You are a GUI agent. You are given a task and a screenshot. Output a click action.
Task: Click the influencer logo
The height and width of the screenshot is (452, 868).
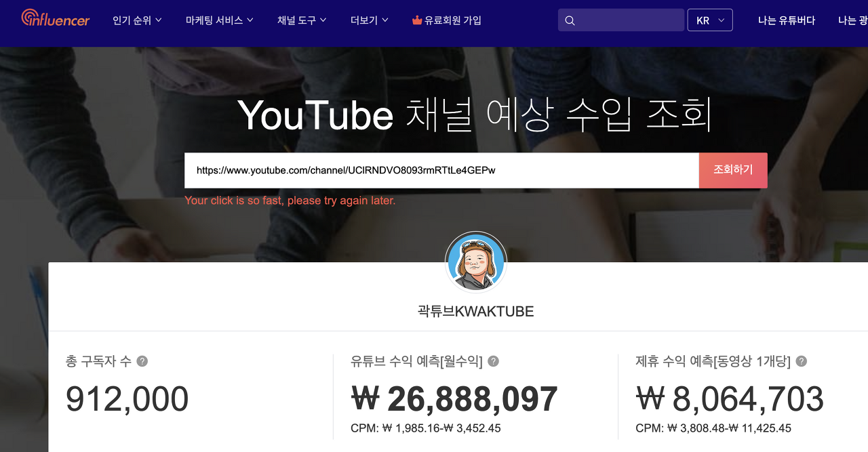(x=56, y=18)
